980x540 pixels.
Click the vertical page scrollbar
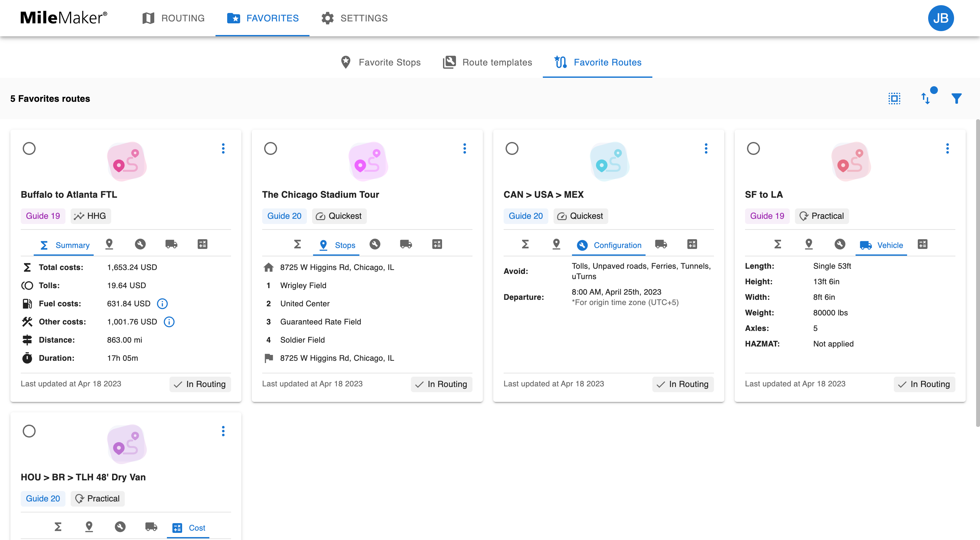pos(977,273)
